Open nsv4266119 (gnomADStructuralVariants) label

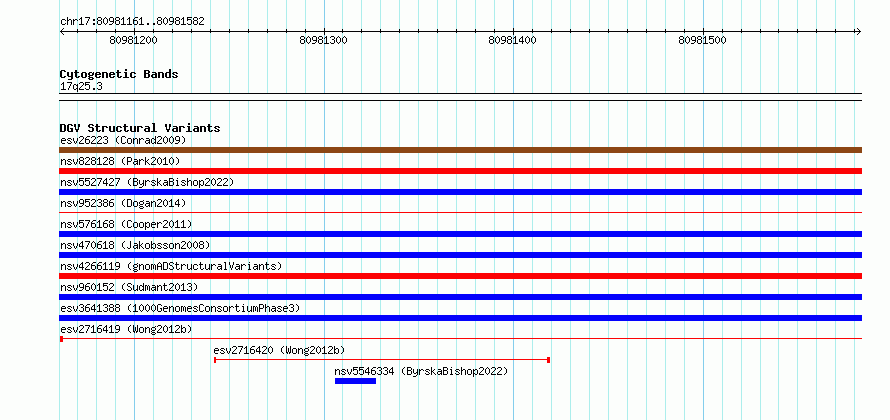tap(171, 266)
